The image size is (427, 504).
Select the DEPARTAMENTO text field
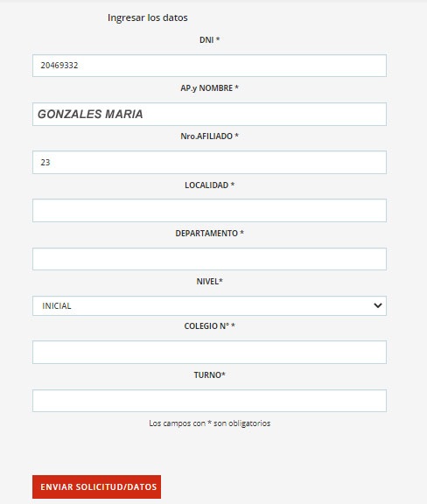pos(209,259)
